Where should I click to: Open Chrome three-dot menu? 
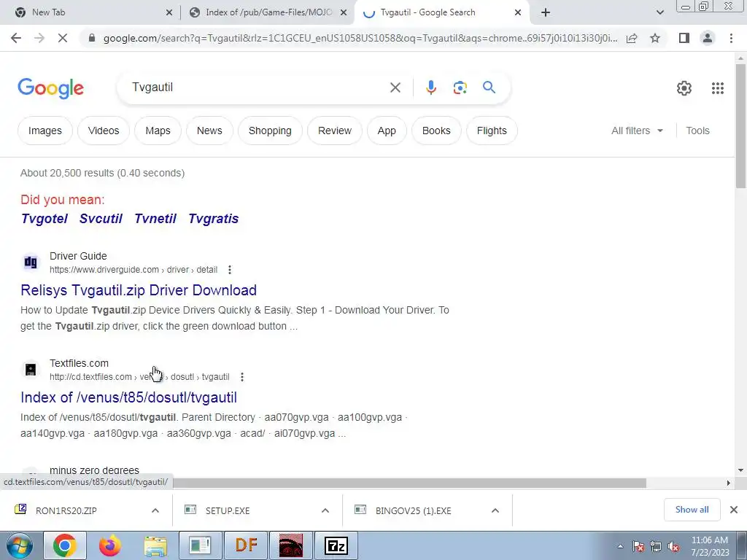click(731, 38)
